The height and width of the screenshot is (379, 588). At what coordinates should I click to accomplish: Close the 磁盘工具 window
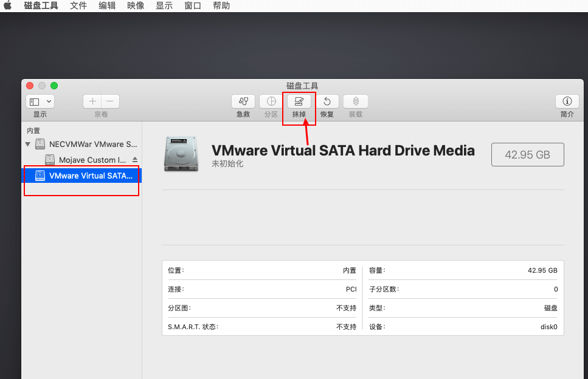tap(30, 86)
